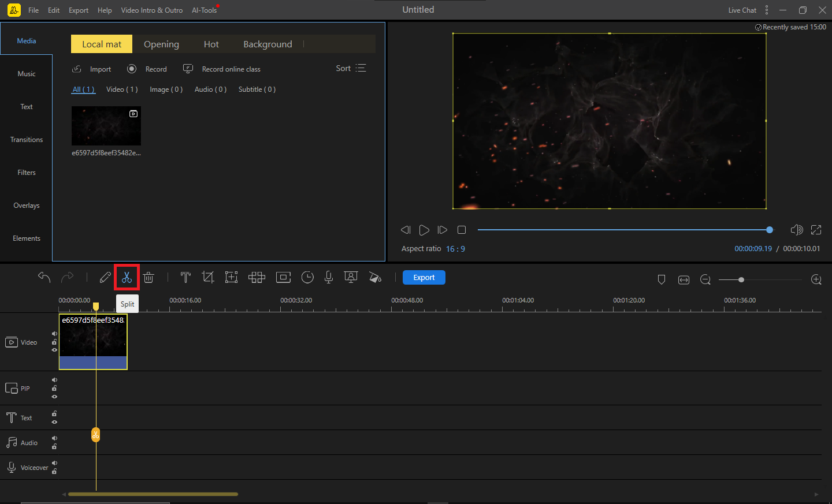832x504 pixels.
Task: Open the Duration clock icon
Action: point(307,278)
